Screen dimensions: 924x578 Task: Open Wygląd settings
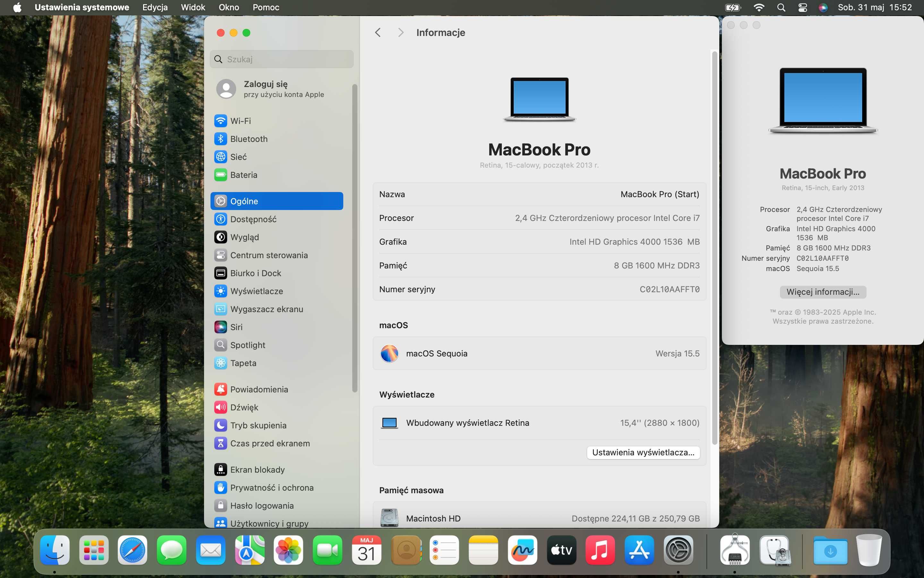277,237
